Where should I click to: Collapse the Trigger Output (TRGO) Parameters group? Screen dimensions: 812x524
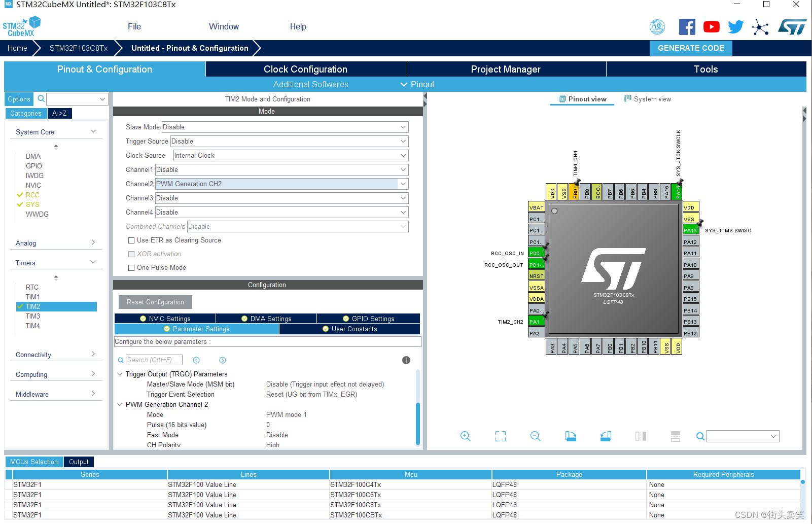[x=120, y=374]
